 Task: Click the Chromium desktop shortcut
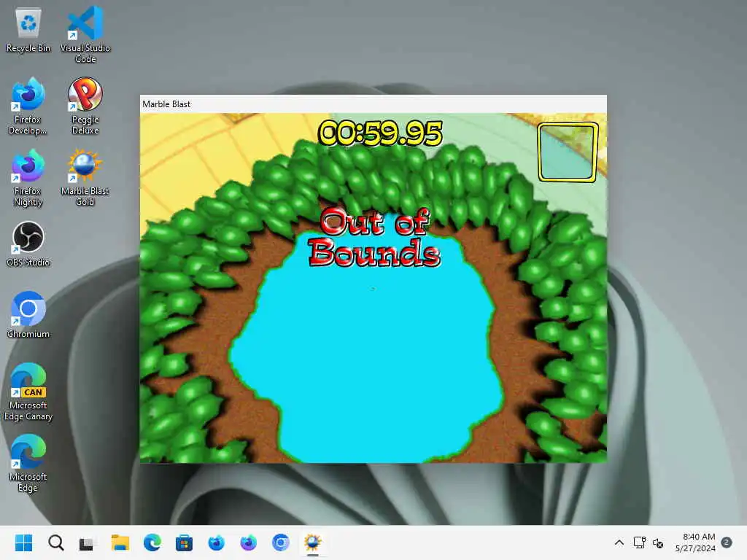pyautogui.click(x=28, y=315)
